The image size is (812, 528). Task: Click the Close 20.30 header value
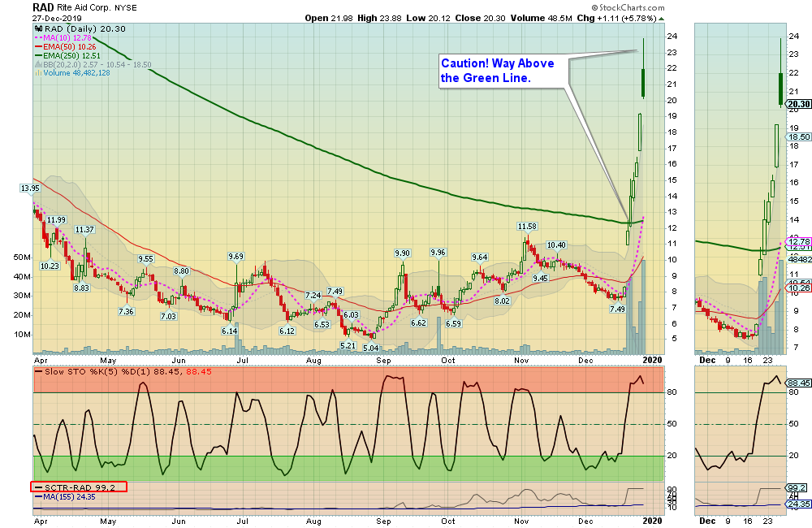tap(480, 18)
